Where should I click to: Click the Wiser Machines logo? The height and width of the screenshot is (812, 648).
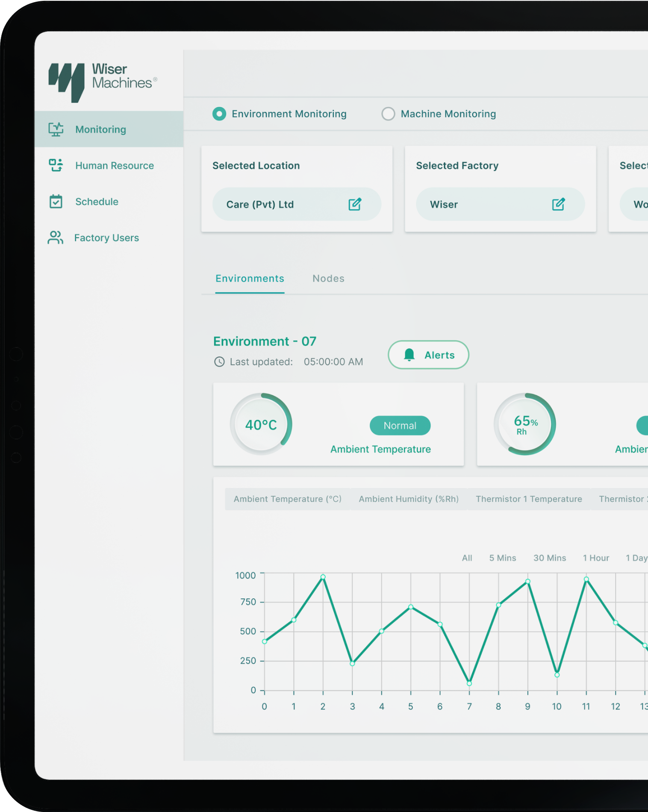(103, 81)
